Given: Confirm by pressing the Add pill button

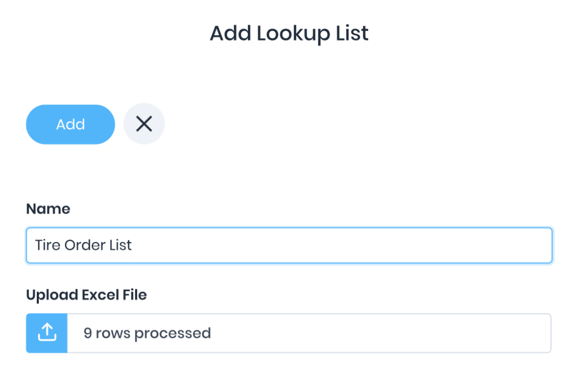Looking at the screenshot, I should click(x=71, y=124).
